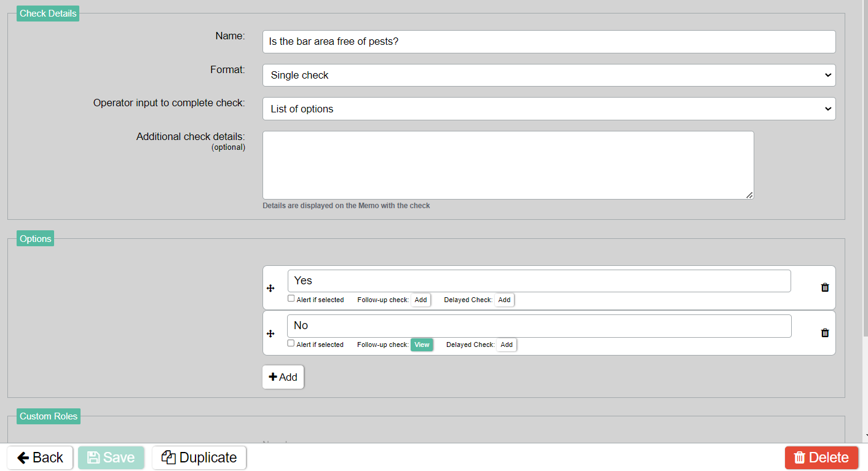868x471 pixels.
Task: Add a follow-up check for Yes option
Action: 420,300
